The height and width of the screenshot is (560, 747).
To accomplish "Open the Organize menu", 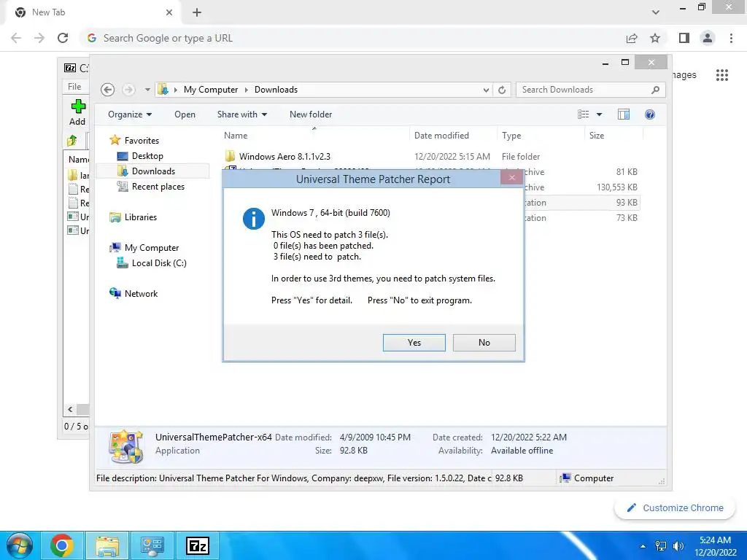I will [x=130, y=114].
